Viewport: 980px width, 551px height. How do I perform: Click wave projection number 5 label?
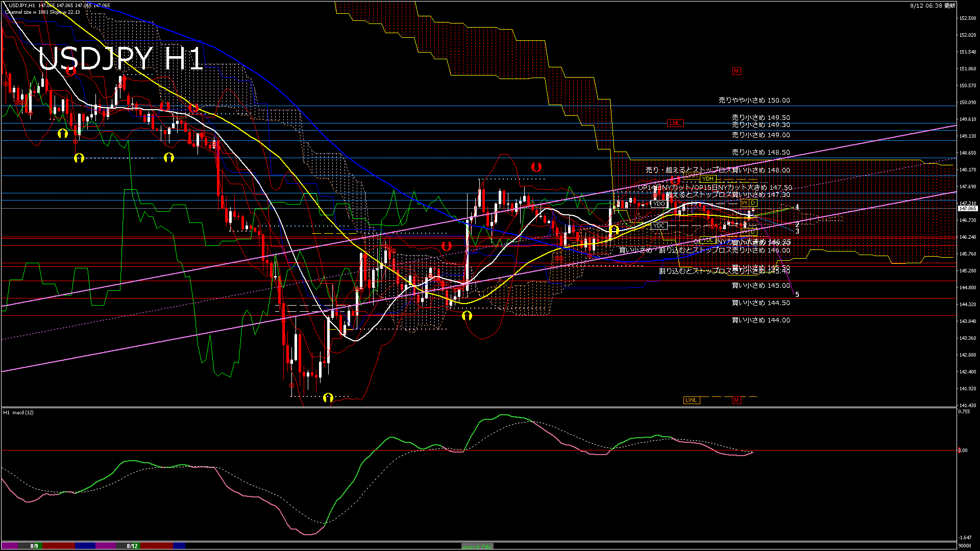(x=797, y=295)
